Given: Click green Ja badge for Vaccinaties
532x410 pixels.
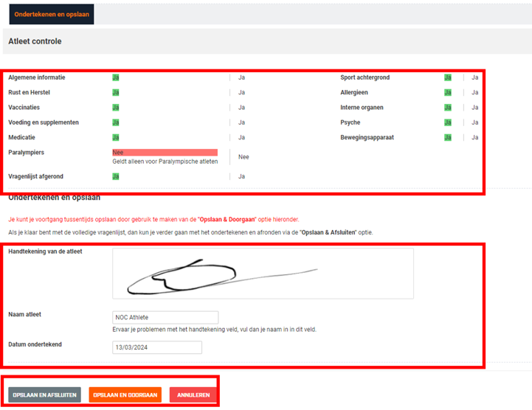Looking at the screenshot, I should coord(116,108).
